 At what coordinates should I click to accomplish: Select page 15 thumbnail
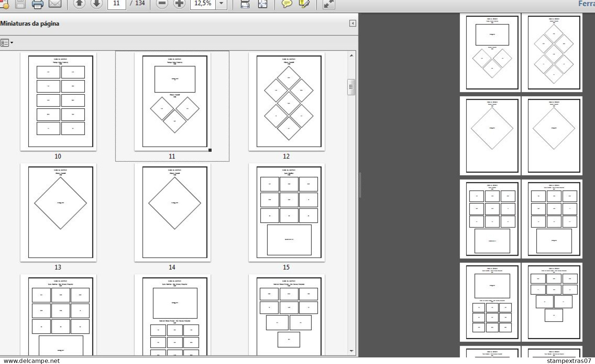[x=287, y=213]
